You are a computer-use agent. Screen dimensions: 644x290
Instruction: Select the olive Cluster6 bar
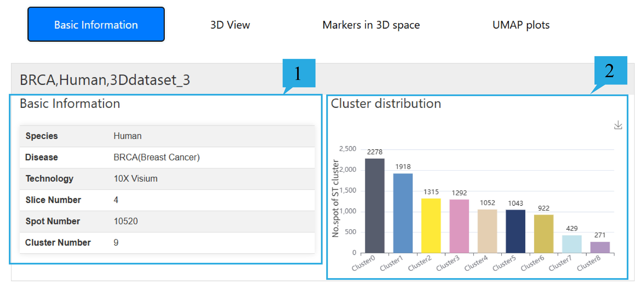pos(544,234)
